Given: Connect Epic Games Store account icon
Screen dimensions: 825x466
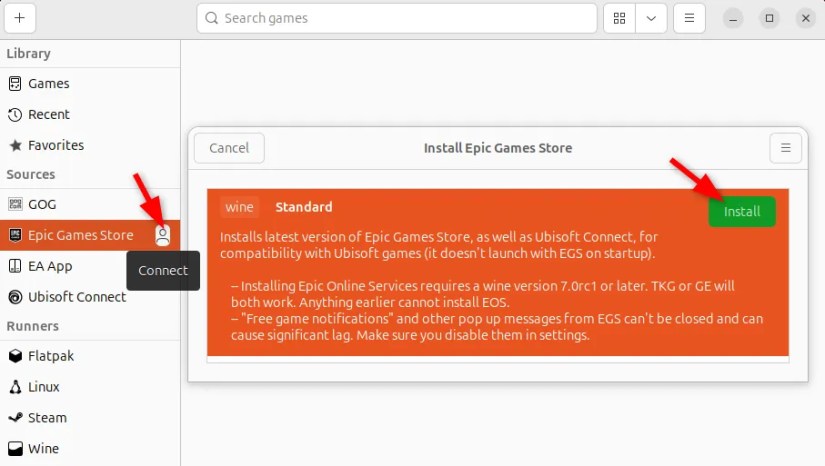Looking at the screenshot, I should 163,235.
